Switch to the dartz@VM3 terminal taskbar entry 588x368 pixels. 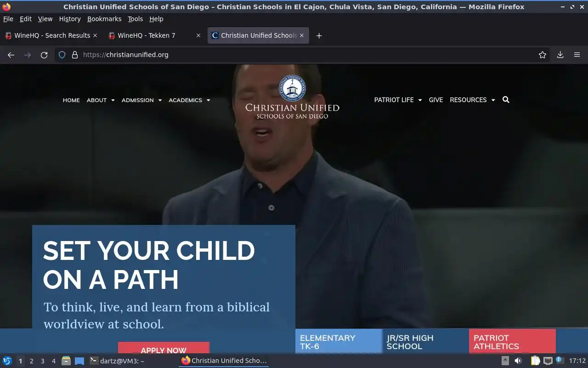coord(117,361)
